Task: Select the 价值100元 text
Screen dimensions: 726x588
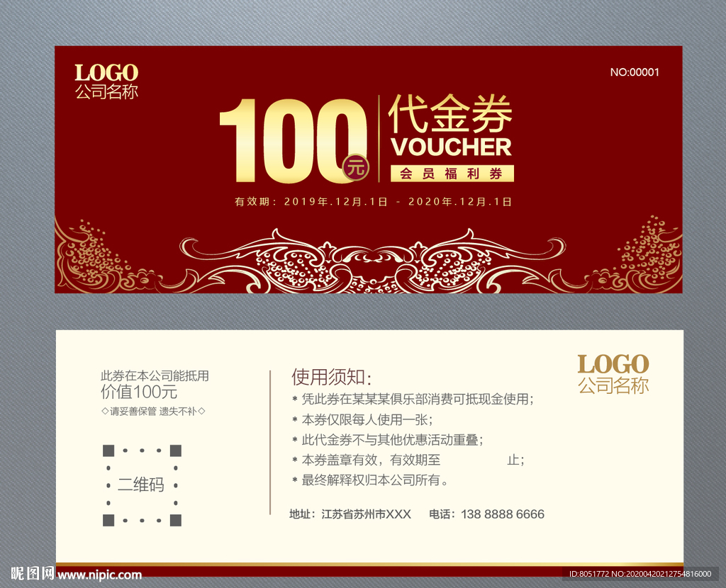Action: click(x=139, y=392)
